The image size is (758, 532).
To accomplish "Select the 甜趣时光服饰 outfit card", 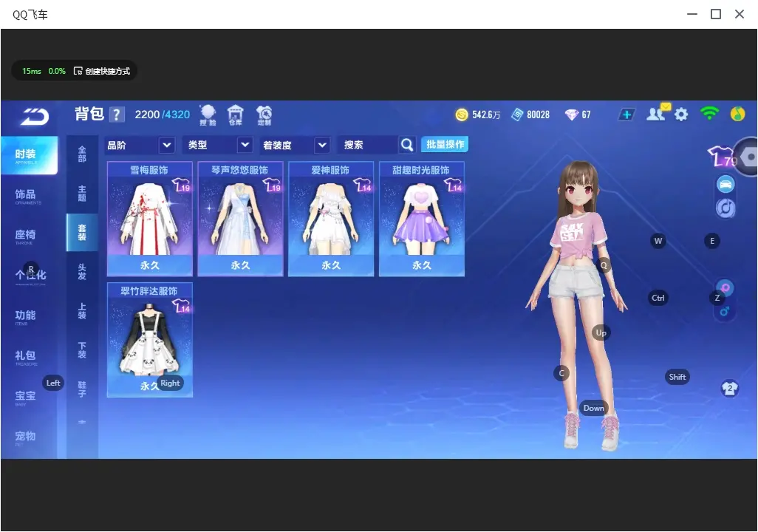I will [422, 219].
